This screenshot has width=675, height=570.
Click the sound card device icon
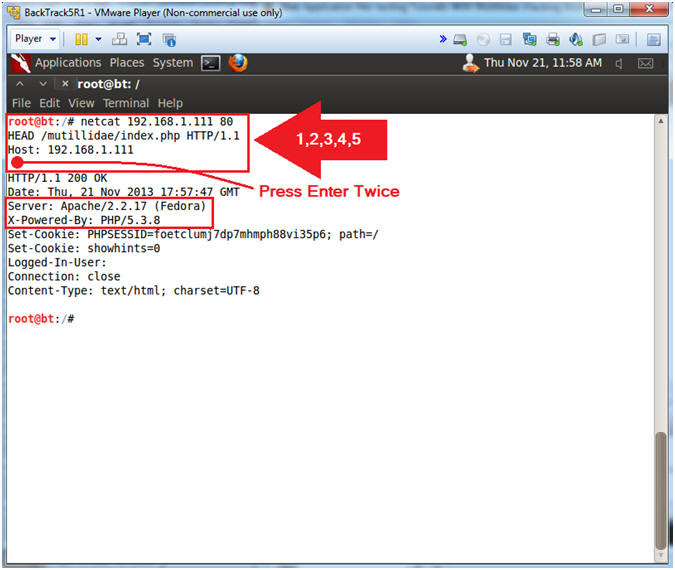[576, 40]
